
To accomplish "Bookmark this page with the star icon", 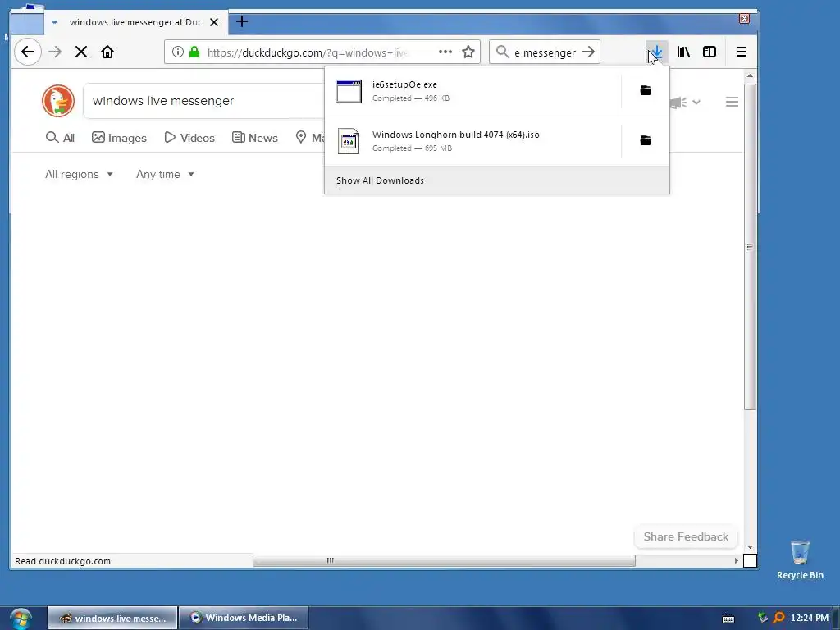I will (468, 52).
